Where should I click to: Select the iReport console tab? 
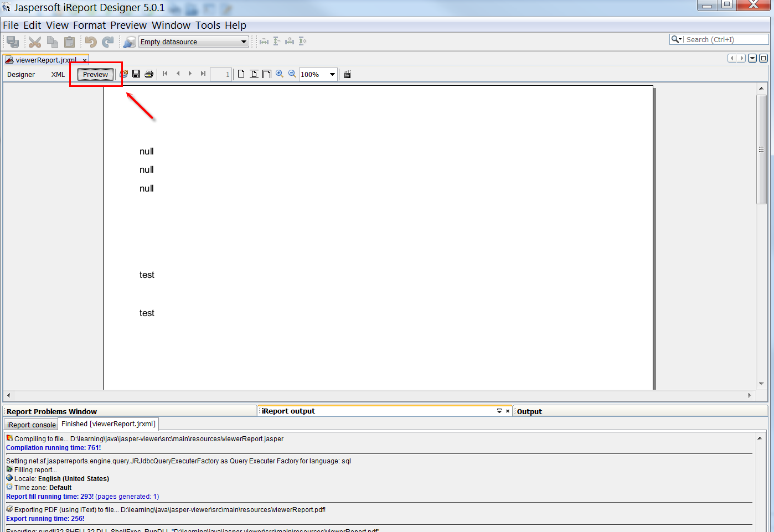point(30,424)
